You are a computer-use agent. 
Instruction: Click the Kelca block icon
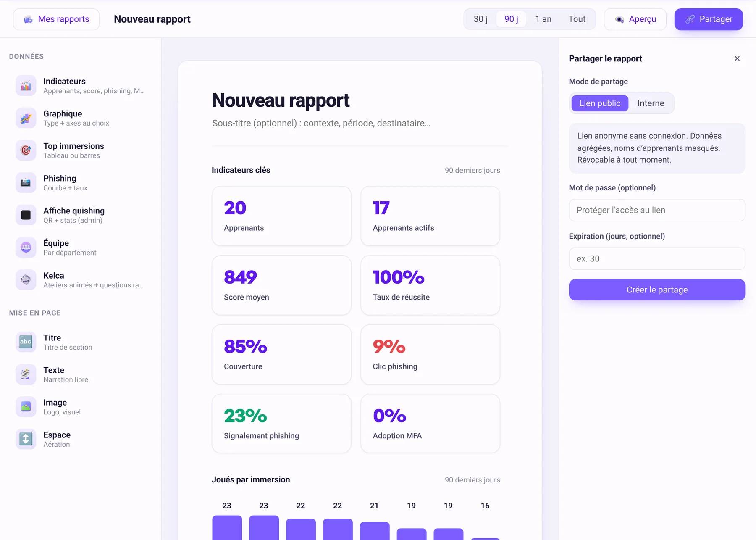point(26,280)
